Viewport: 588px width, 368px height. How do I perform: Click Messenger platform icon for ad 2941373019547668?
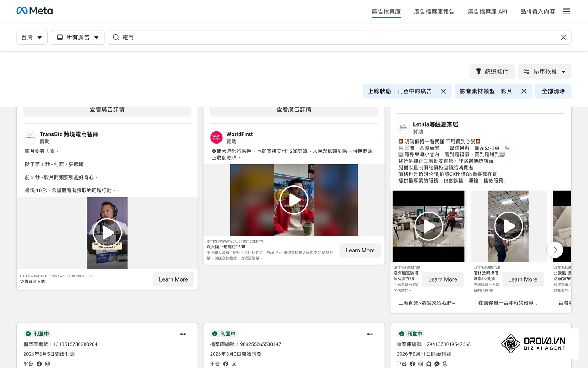pyautogui.click(x=437, y=364)
